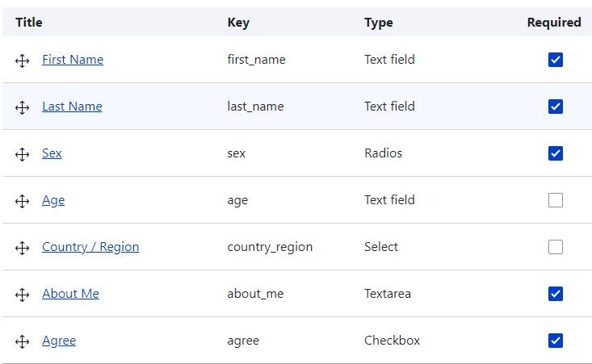Image resolution: width=592 pixels, height=364 pixels.
Task: Toggle Required for About Me
Action: pos(556,294)
